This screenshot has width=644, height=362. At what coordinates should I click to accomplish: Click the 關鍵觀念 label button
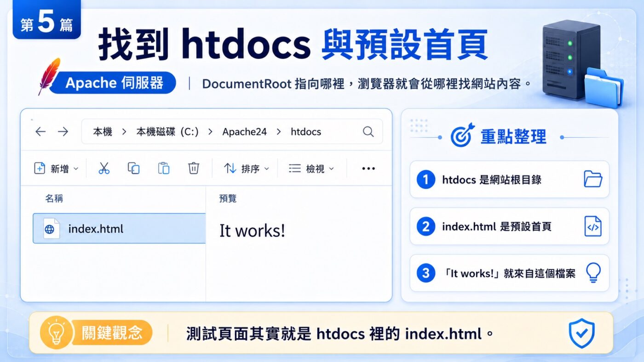[x=112, y=333]
